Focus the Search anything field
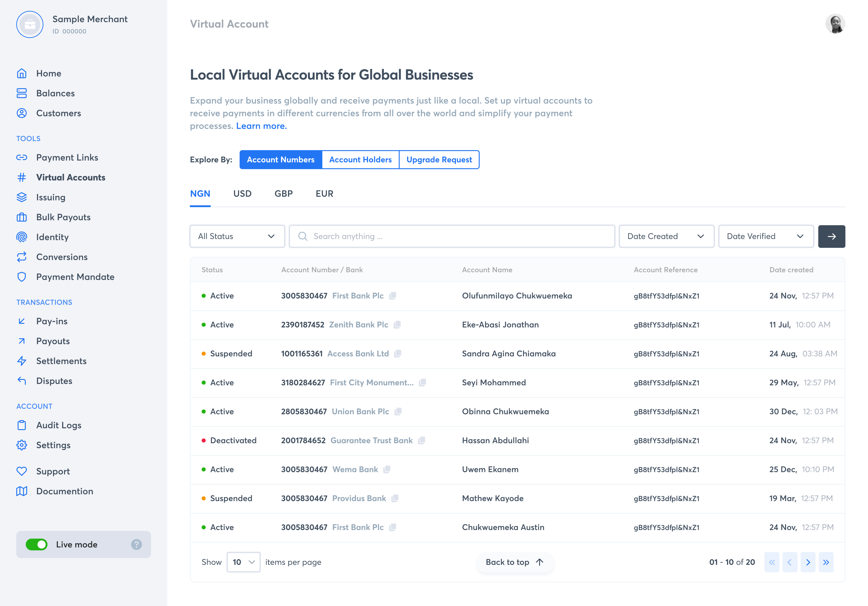Image resolution: width=868 pixels, height=606 pixels. [x=452, y=237]
